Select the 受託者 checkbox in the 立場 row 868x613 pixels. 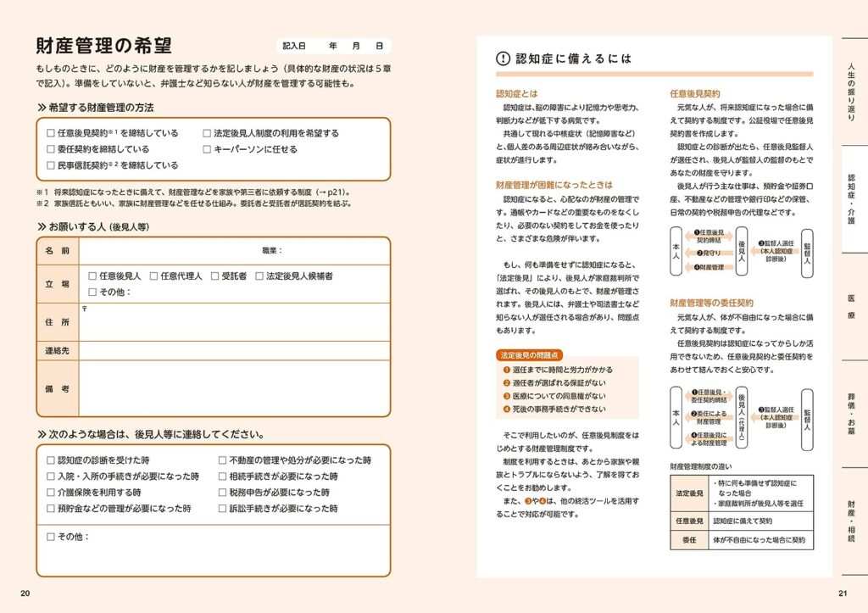point(214,276)
